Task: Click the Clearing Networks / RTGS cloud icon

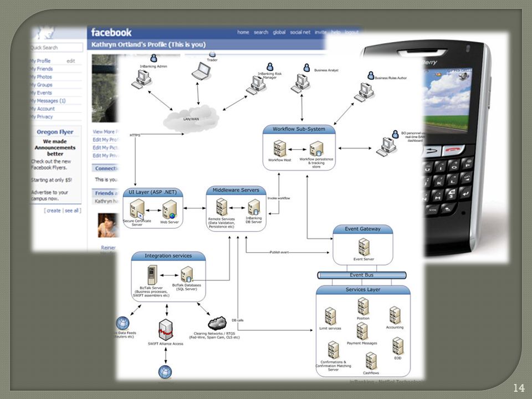Action: (x=217, y=323)
